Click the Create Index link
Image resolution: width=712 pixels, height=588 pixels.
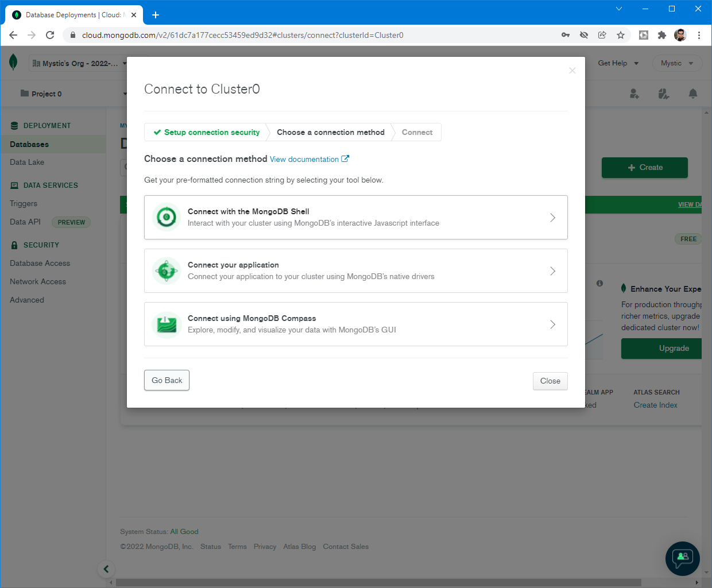[x=656, y=405]
